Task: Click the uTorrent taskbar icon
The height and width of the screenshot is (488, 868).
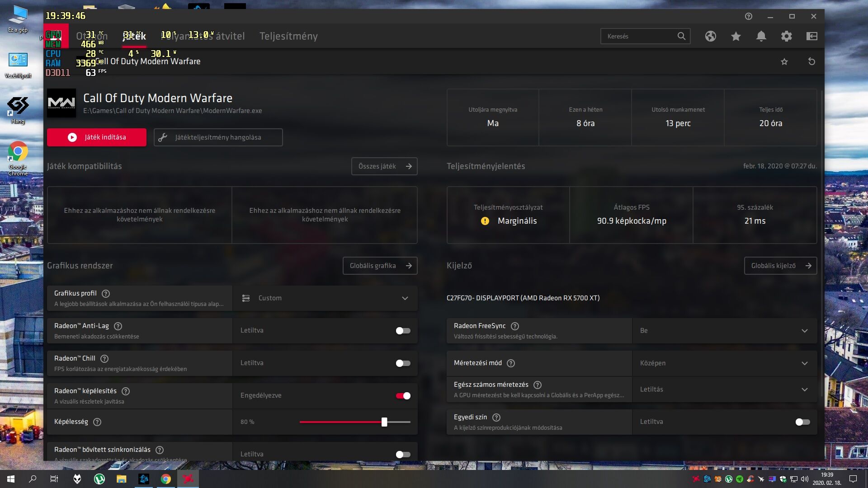Action: tap(99, 479)
